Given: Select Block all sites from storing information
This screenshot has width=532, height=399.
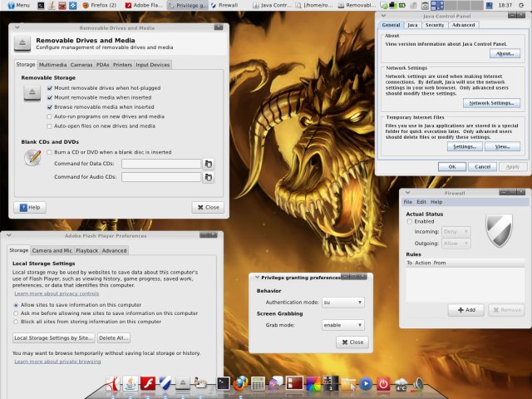Looking at the screenshot, I should point(17,321).
